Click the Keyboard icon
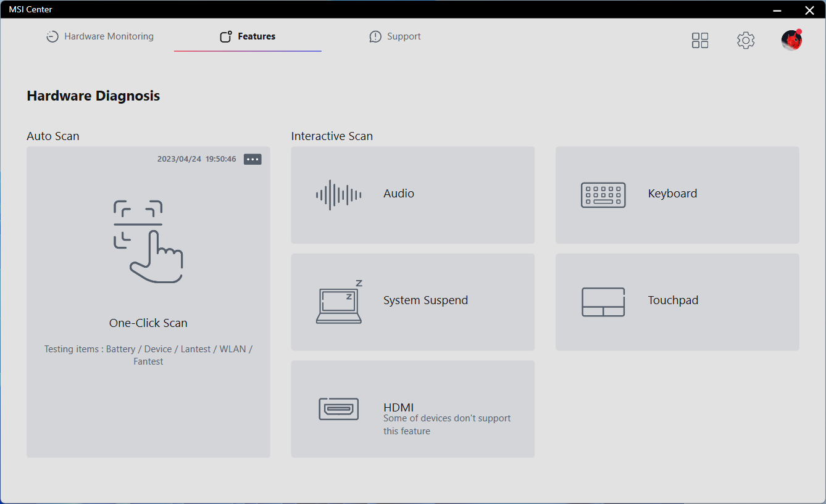The height and width of the screenshot is (504, 826). click(603, 195)
